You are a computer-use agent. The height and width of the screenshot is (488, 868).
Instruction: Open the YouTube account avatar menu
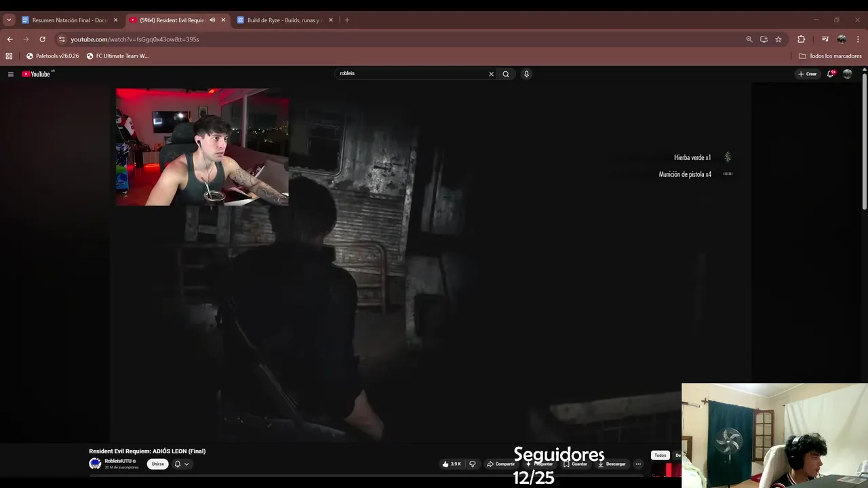point(847,74)
